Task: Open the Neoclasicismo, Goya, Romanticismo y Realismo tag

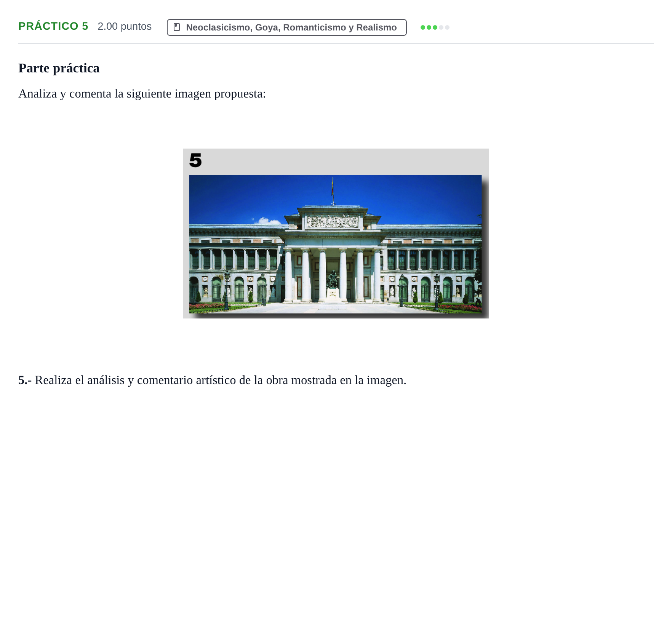Action: click(286, 27)
